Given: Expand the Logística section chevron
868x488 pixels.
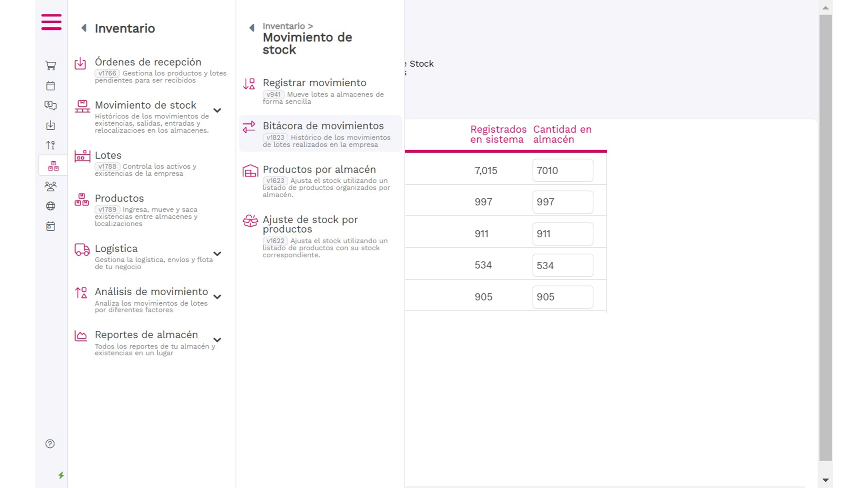Looking at the screenshot, I should [217, 254].
